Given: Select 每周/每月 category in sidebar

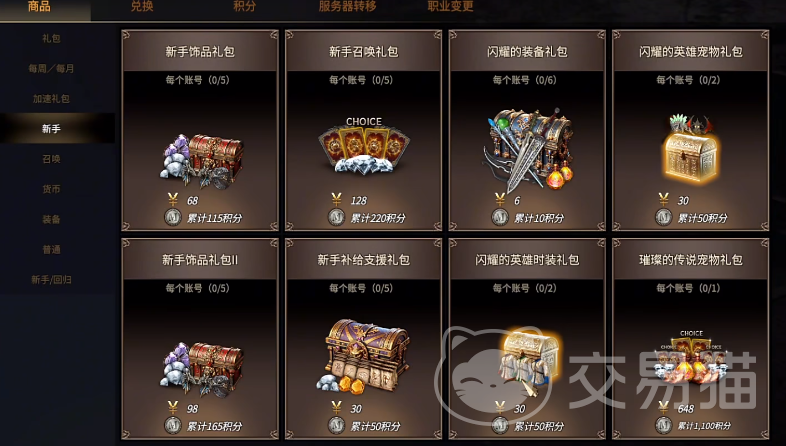Looking at the screenshot, I should pyautogui.click(x=51, y=68).
